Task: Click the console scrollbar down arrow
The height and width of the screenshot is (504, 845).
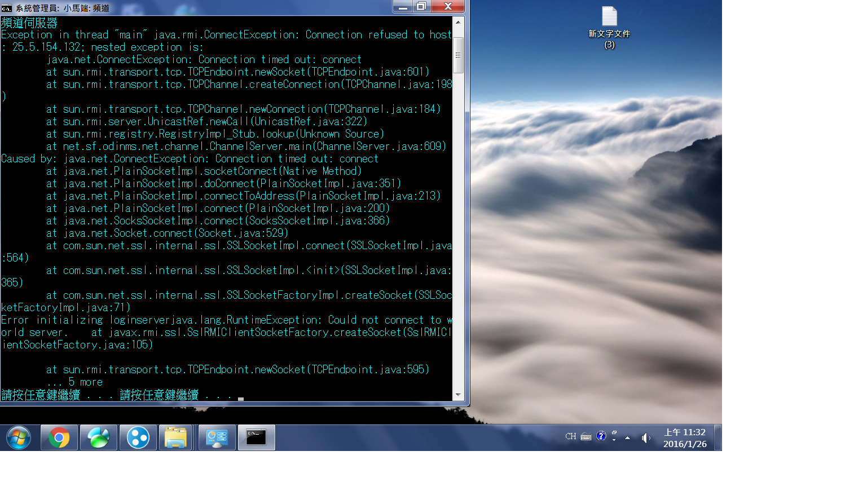Action: tap(458, 395)
